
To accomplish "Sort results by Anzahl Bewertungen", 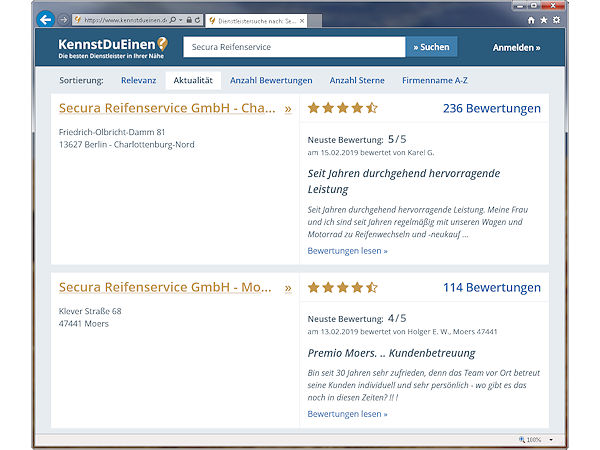I will (271, 80).
